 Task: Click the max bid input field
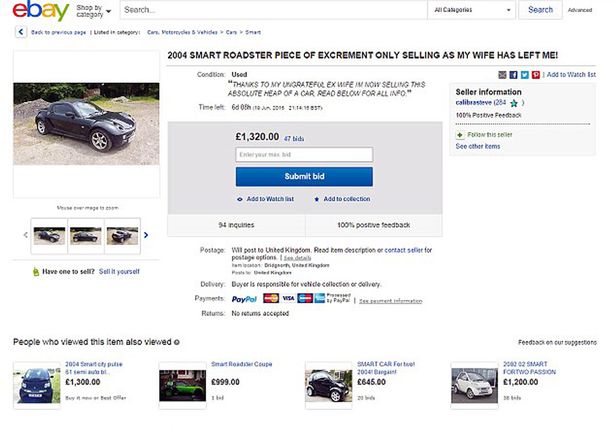tap(304, 155)
